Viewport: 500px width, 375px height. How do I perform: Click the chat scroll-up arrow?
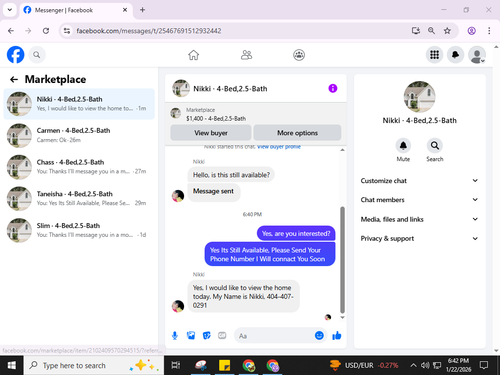click(x=342, y=150)
